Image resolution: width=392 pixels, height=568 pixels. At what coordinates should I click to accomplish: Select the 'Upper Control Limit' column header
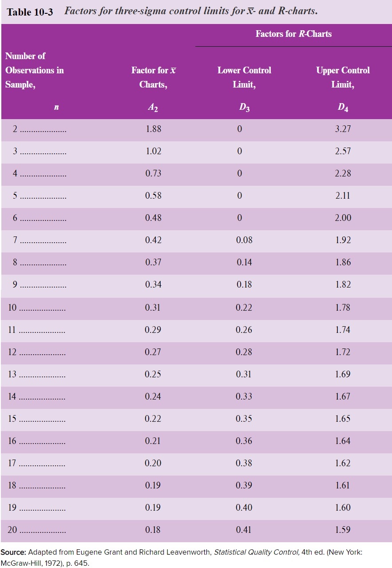pyautogui.click(x=343, y=77)
